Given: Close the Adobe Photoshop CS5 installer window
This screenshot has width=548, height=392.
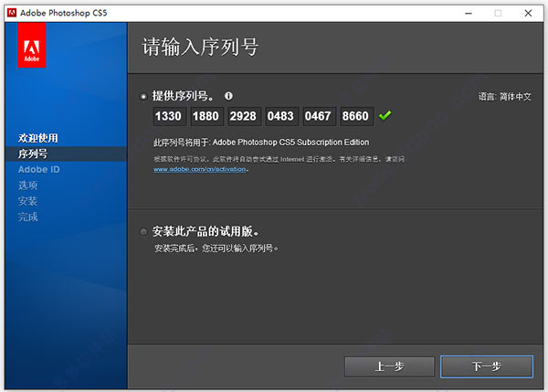Looking at the screenshot, I should tap(528, 14).
